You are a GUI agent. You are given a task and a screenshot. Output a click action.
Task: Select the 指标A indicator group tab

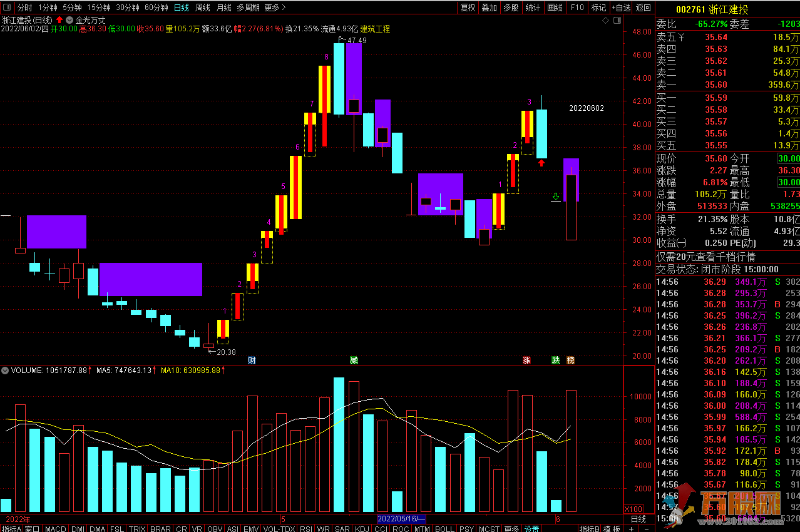[x=11, y=528]
